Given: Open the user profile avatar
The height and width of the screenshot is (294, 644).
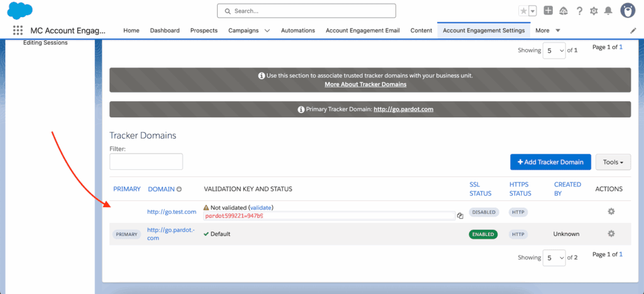Looking at the screenshot, I should coord(628,11).
